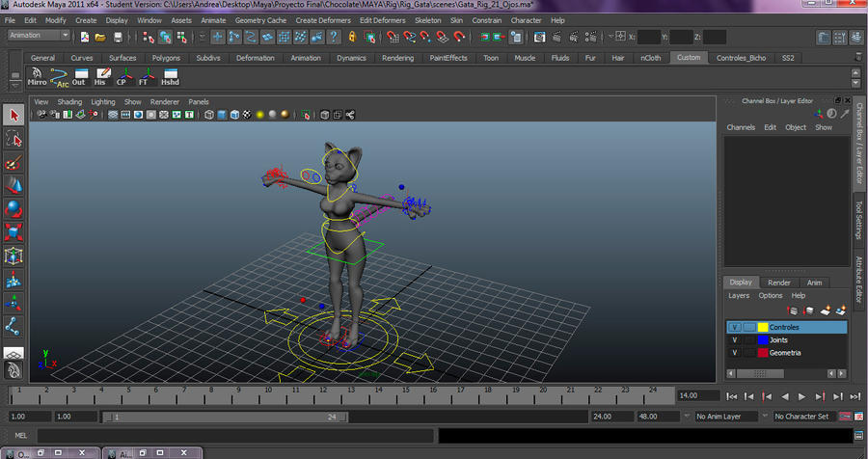
Task: Toggle display type box of Joints layer
Action: tap(749, 340)
